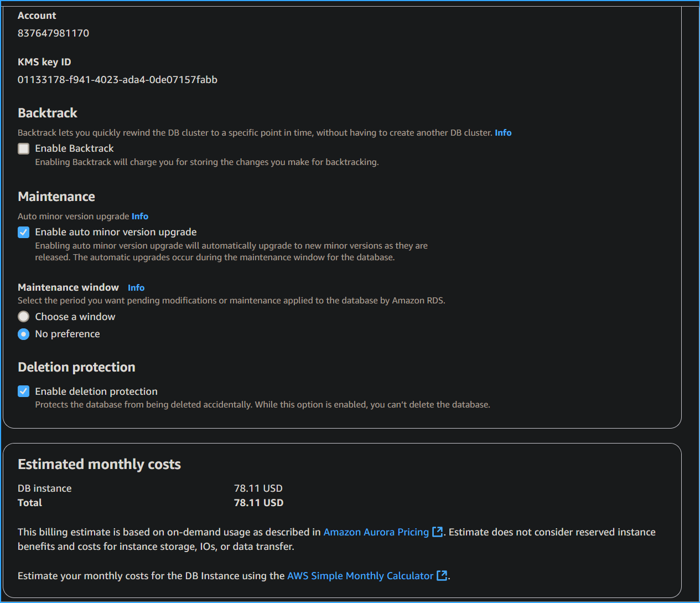Disable the Enable deletion protection checkbox
Screen dimensions: 700x603
click(x=23, y=391)
